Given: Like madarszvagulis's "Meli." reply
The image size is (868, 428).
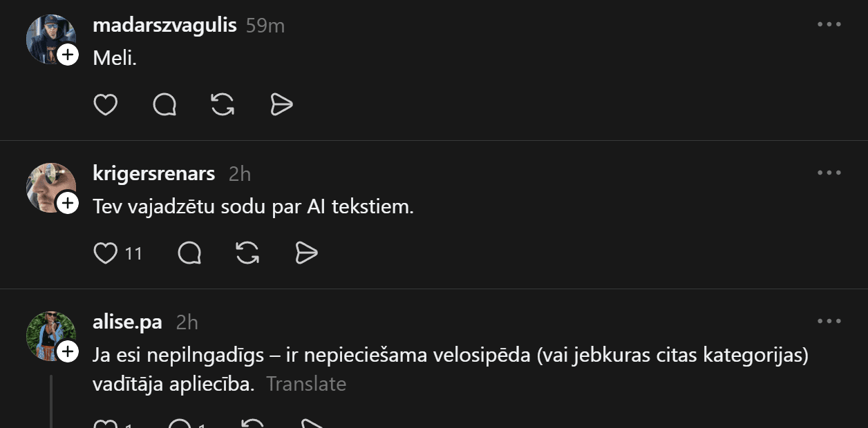Looking at the screenshot, I should (x=106, y=105).
